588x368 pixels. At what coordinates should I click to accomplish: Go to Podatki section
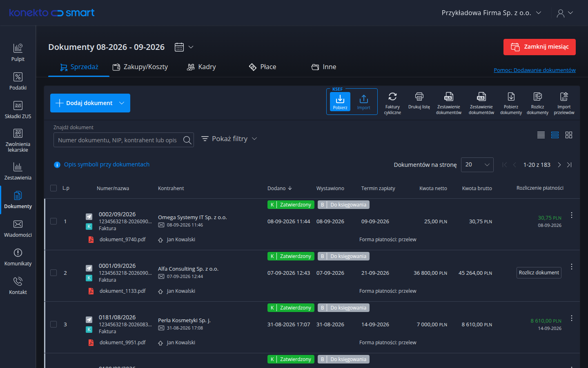[x=18, y=81]
